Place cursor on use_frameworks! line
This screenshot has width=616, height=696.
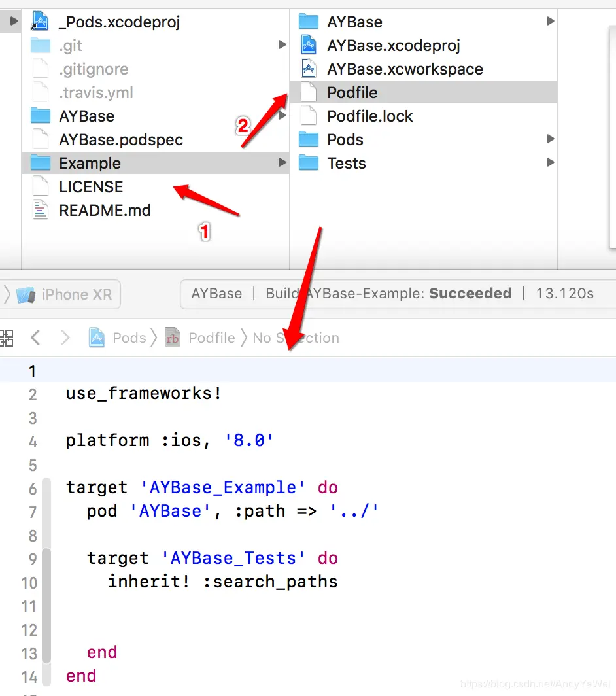[143, 393]
